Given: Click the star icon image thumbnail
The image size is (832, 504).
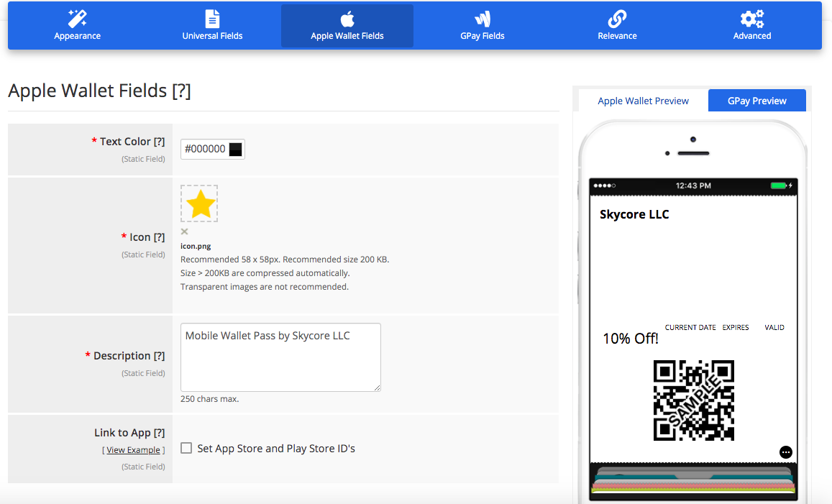Looking at the screenshot, I should (x=199, y=203).
